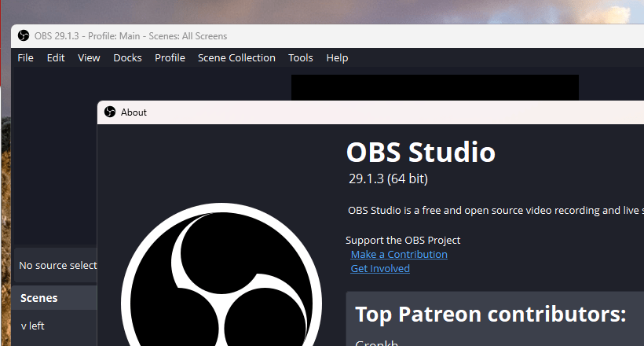This screenshot has height=346, width=644.
Task: Open the Edit menu
Action: 56,58
